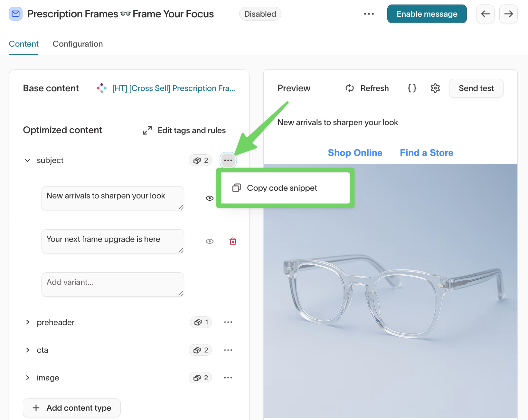
Task: Open the header overflow menu
Action: tap(369, 14)
